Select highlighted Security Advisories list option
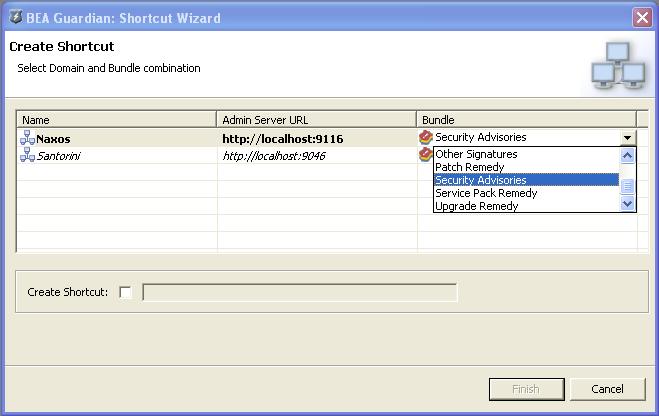The height and width of the screenshot is (416, 659). [526, 180]
